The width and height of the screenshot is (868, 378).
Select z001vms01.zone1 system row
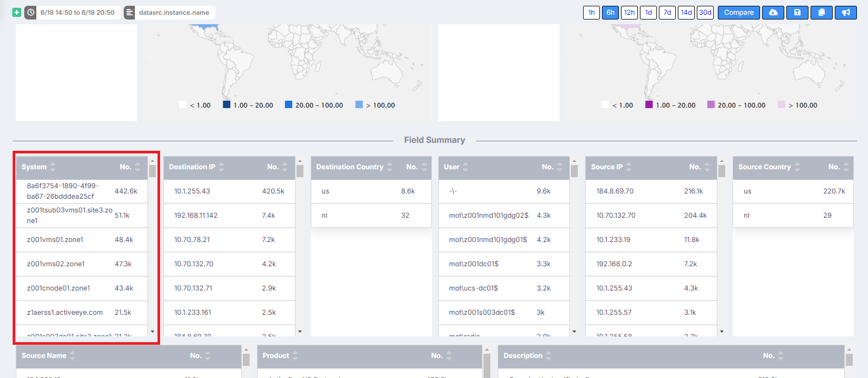pyautogui.click(x=82, y=239)
